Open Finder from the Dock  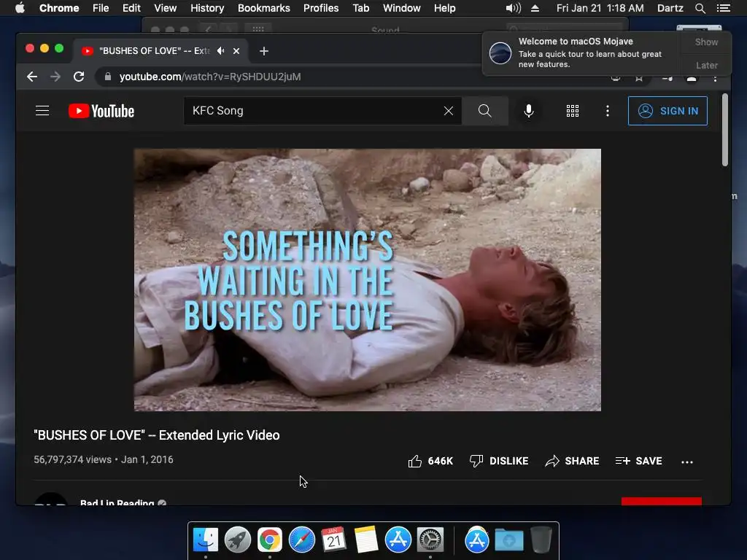(205, 540)
